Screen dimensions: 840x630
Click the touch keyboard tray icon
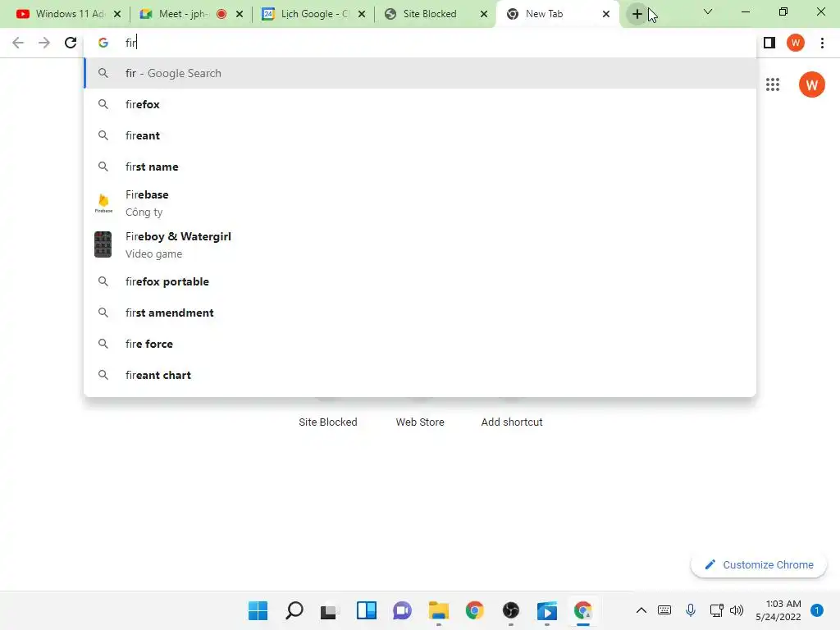664,610
